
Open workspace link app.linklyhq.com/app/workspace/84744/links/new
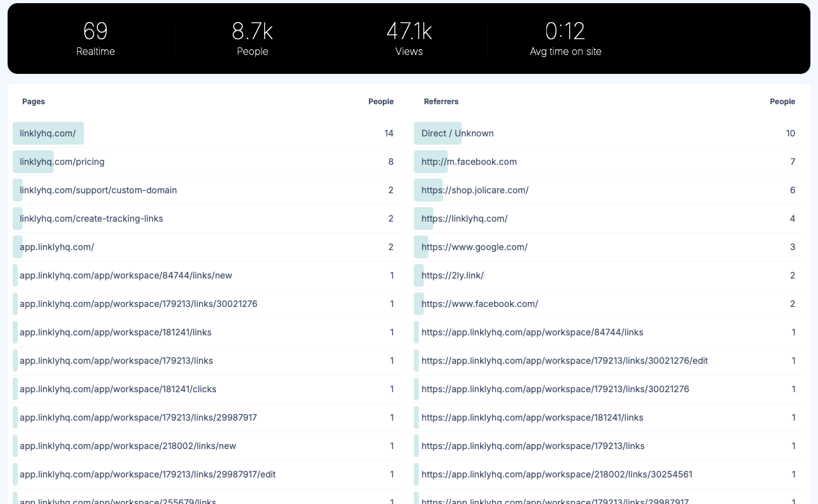(x=126, y=275)
